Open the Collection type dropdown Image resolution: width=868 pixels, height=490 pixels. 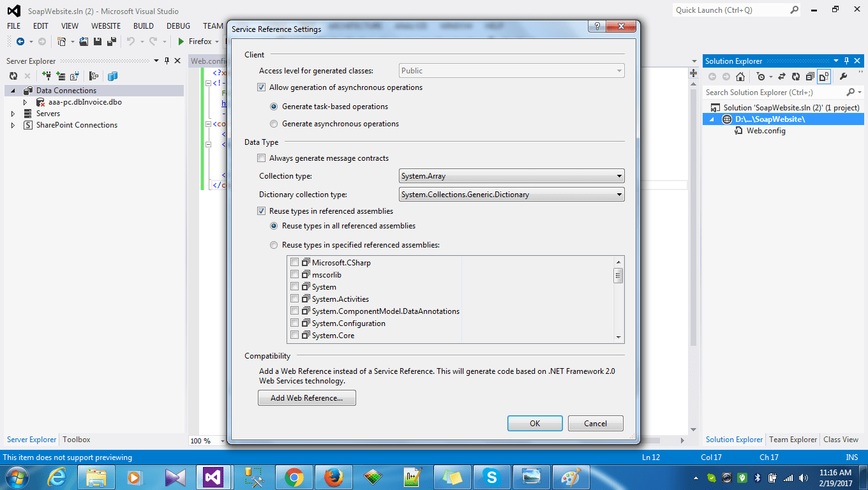click(x=511, y=176)
